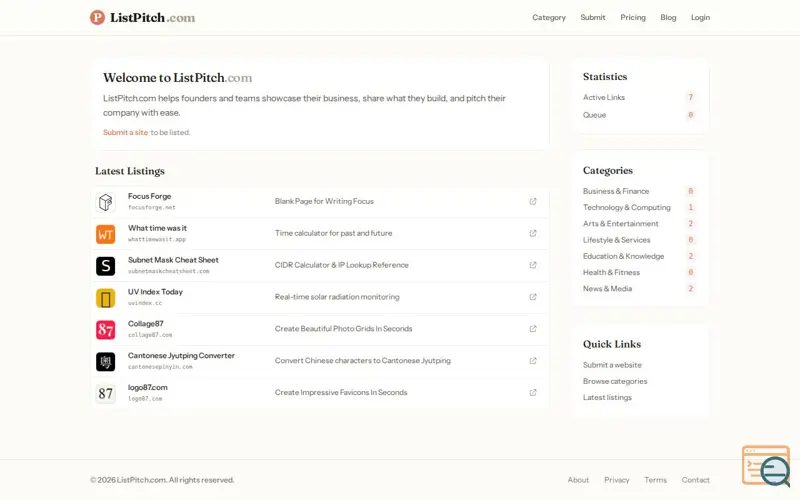Screen dimensions: 800x500
Task: Click 'Blank Page for Writing Focus' description
Action: [324, 202]
